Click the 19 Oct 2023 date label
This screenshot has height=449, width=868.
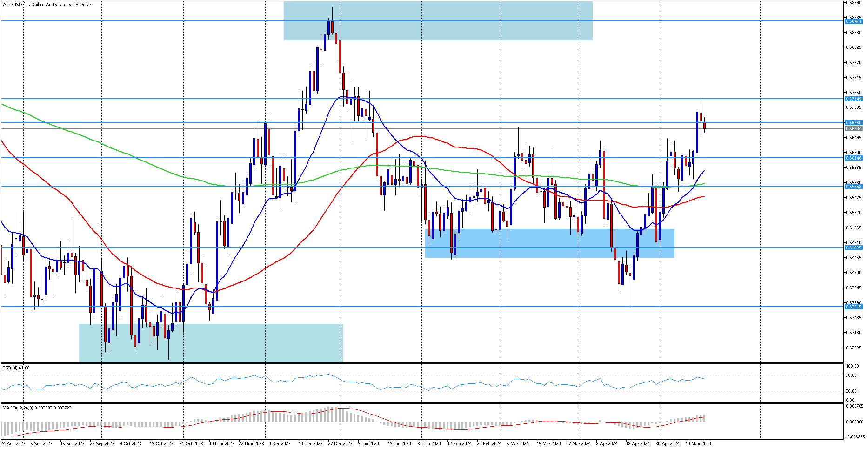coord(161,443)
